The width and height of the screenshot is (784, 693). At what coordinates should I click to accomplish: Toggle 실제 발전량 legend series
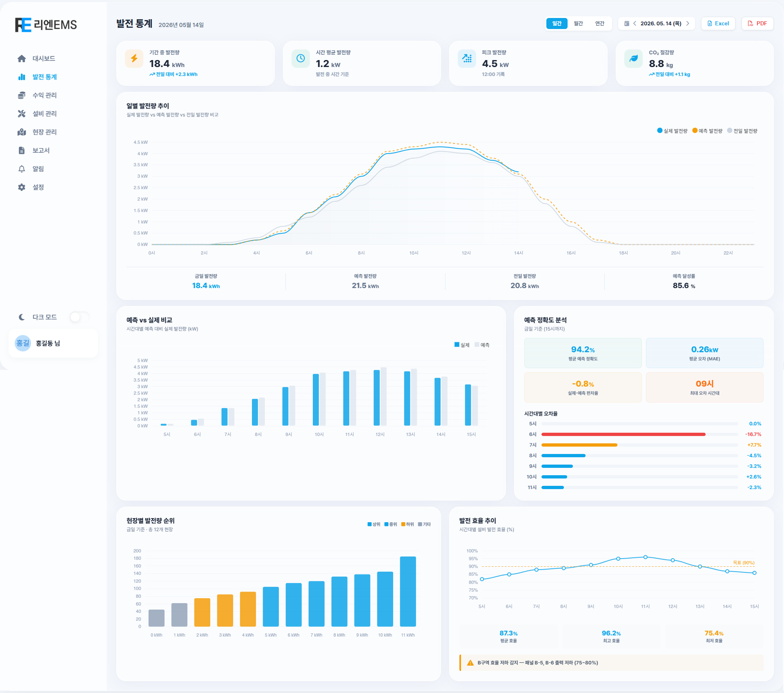pos(672,131)
